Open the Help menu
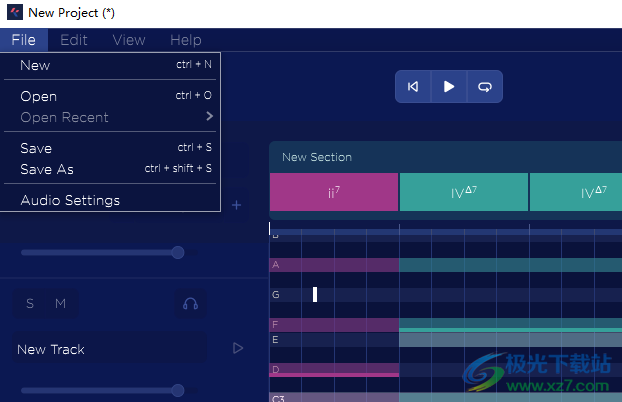Viewport: 622px width, 402px height. 186,40
